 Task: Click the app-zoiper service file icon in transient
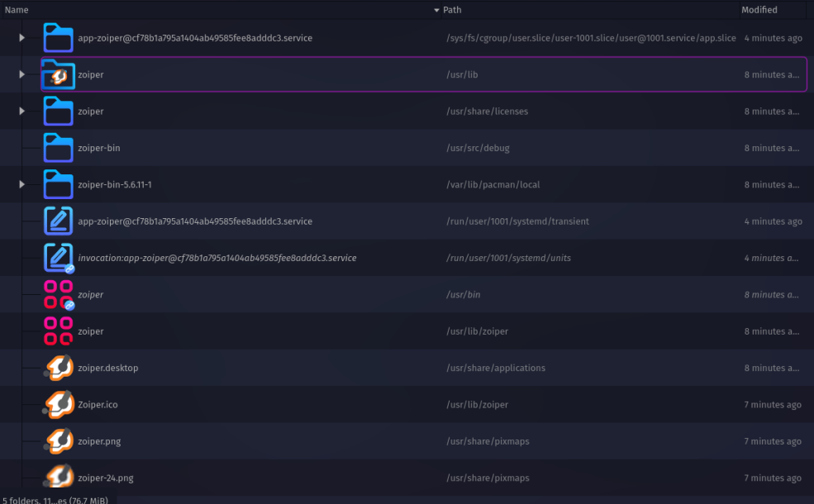tap(58, 221)
